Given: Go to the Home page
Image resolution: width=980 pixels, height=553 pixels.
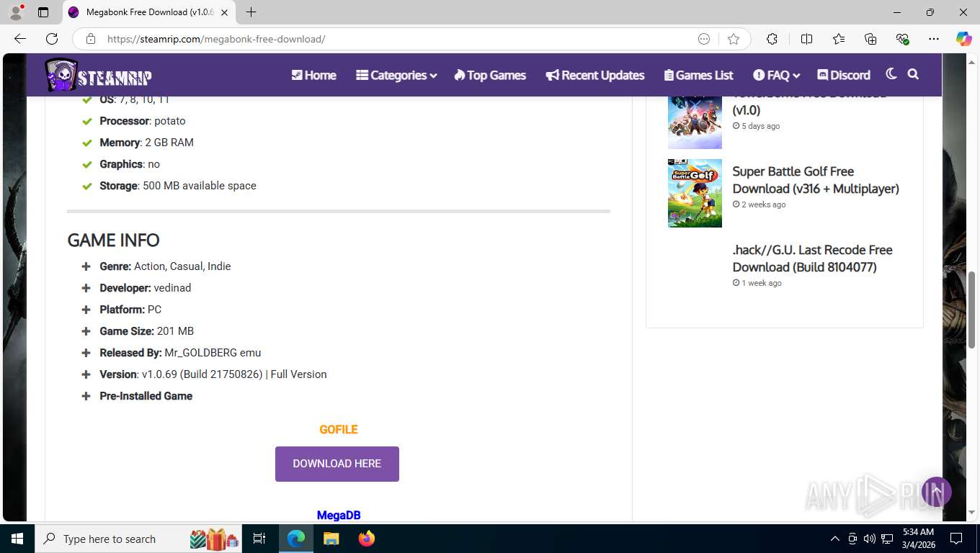Looking at the screenshot, I should 313,75.
